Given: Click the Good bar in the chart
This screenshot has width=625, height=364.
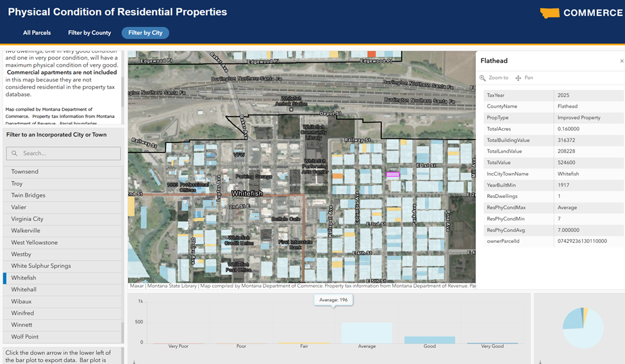Looking at the screenshot, I should click(x=429, y=340).
